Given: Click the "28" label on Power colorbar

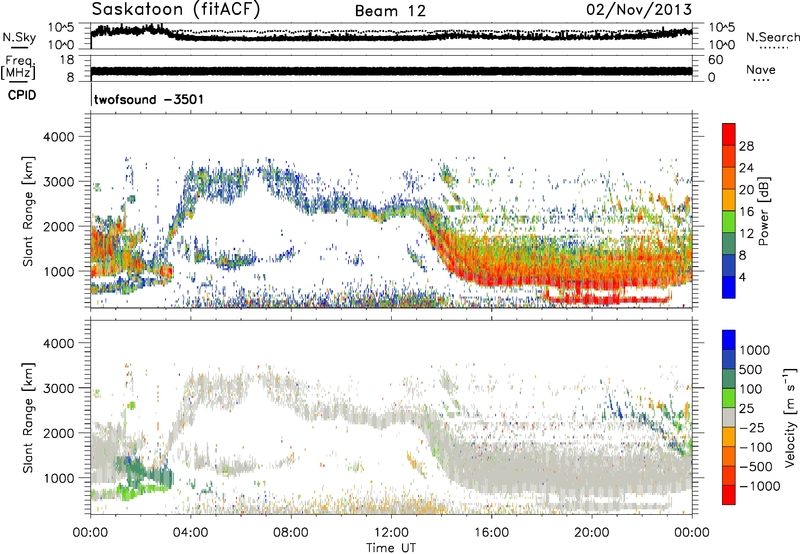Looking at the screenshot, I should click(746, 146).
